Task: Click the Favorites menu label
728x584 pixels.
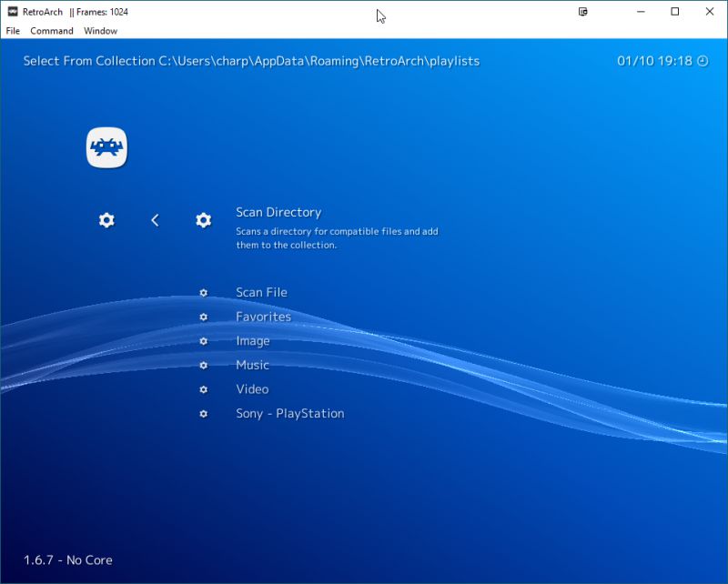Action: point(263,317)
